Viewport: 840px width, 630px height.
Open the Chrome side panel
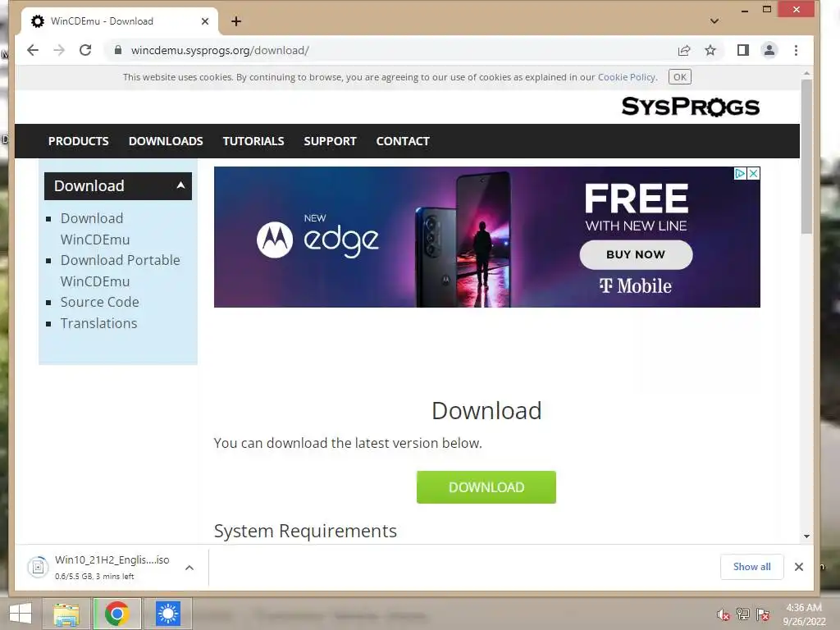[742, 50]
